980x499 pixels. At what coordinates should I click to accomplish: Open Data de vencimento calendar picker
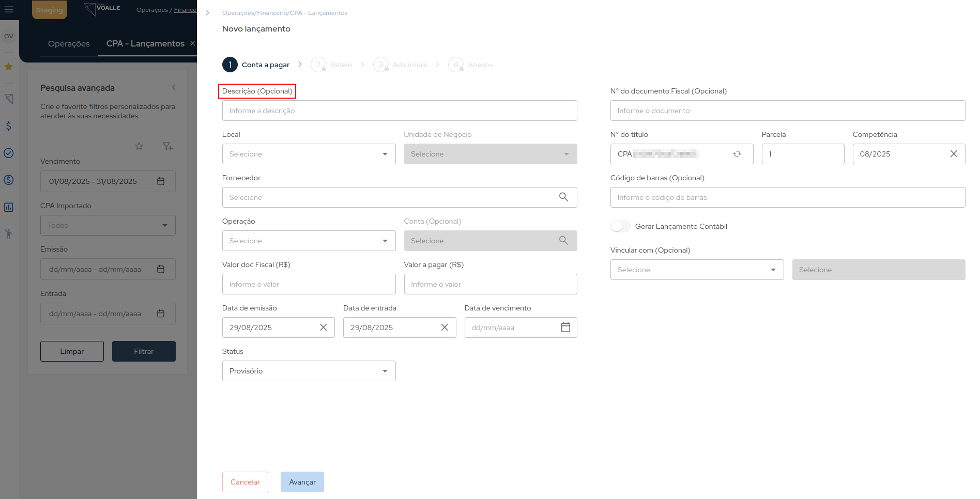[565, 328]
